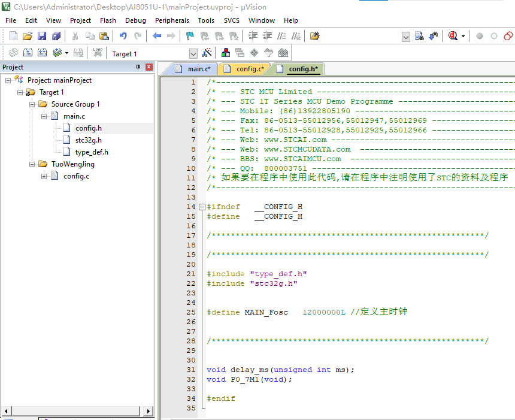515x420 pixels.
Task: Open the Batch Build icon
Action: [57, 52]
